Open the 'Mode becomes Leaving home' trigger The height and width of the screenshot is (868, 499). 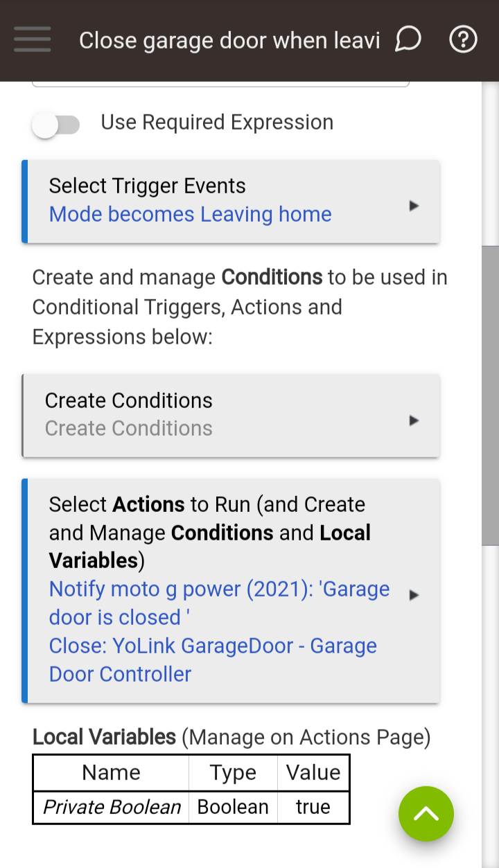[190, 215]
